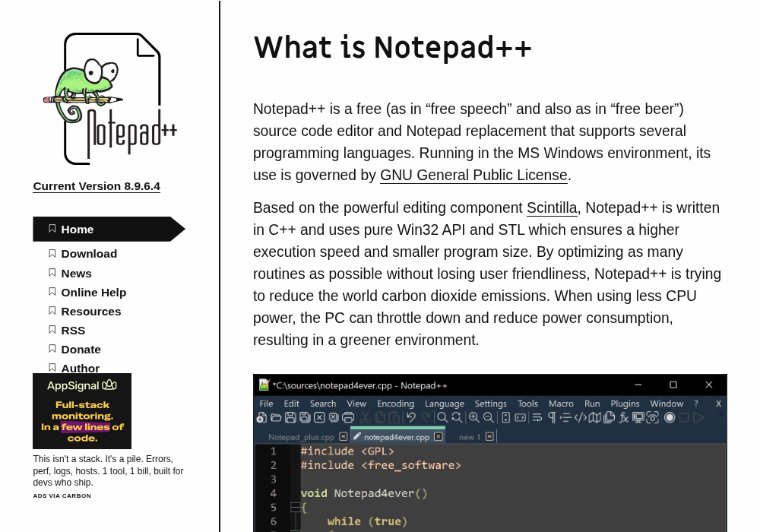
Task: Click File menu in Notepad++ screenshot
Action: click(266, 404)
